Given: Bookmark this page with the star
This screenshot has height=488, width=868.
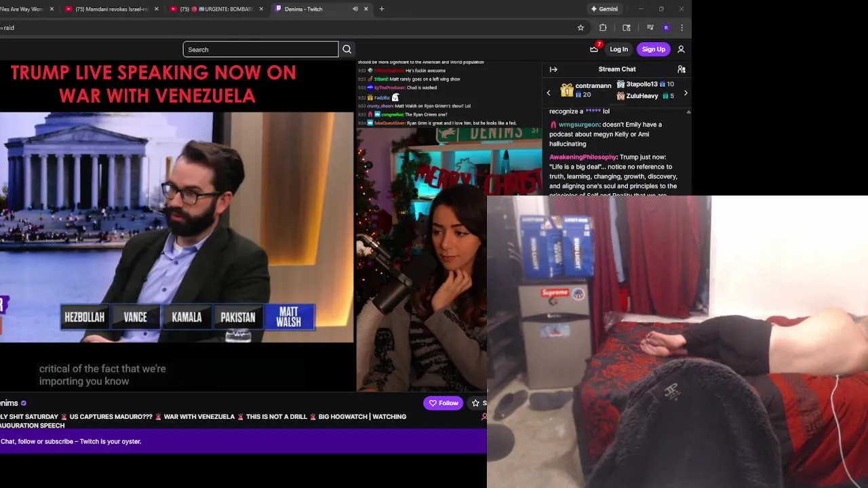Looking at the screenshot, I should [x=580, y=28].
